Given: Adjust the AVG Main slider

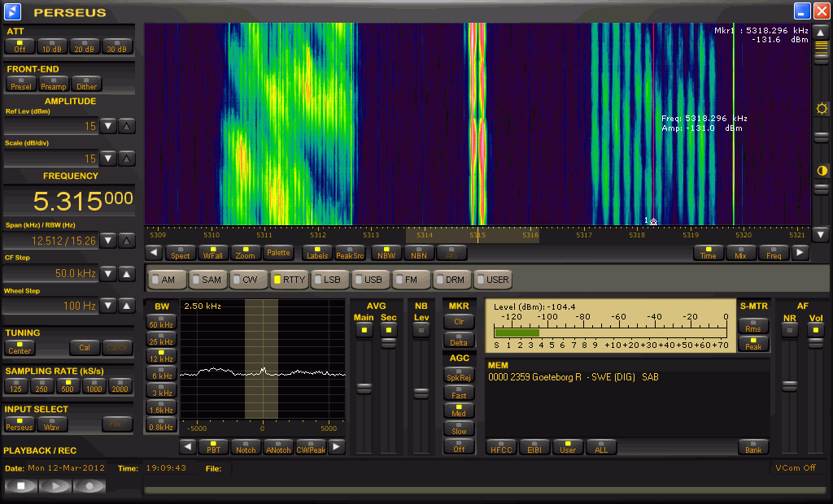Looking at the screenshot, I should [364, 389].
